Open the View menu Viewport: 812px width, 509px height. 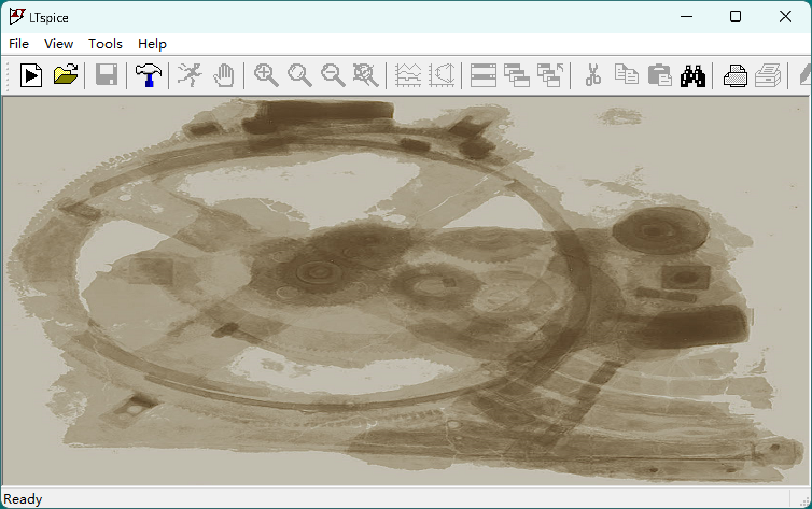pos(59,44)
